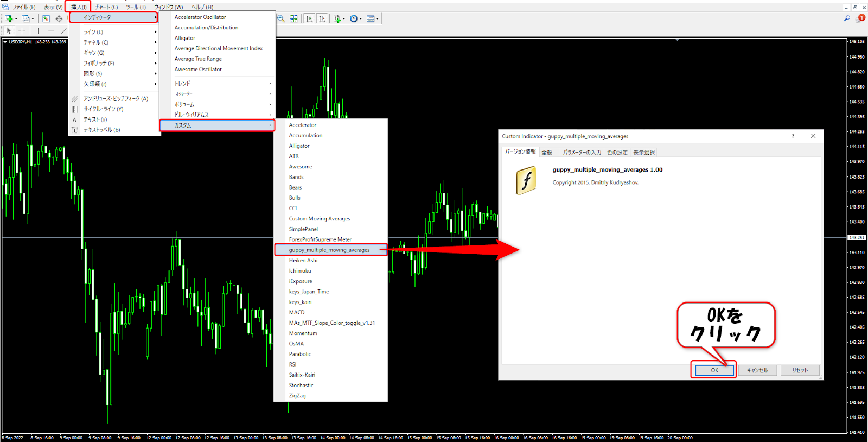Select Heiken Ashi from custom list
The image size is (868, 442).
pos(303,261)
